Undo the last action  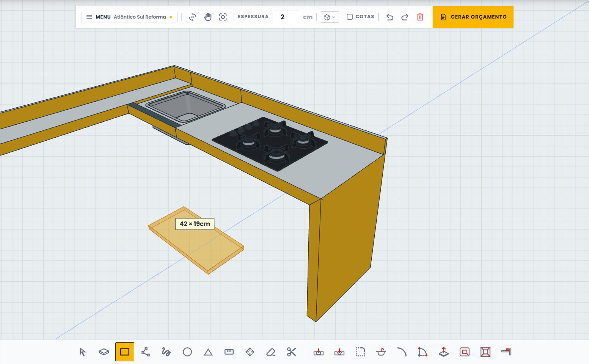(390, 17)
